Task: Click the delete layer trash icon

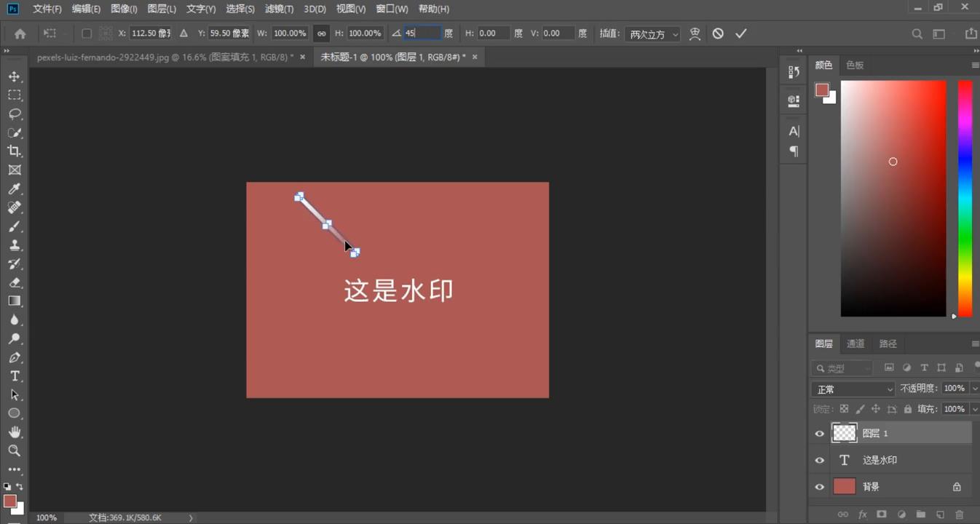Action: 959,515
